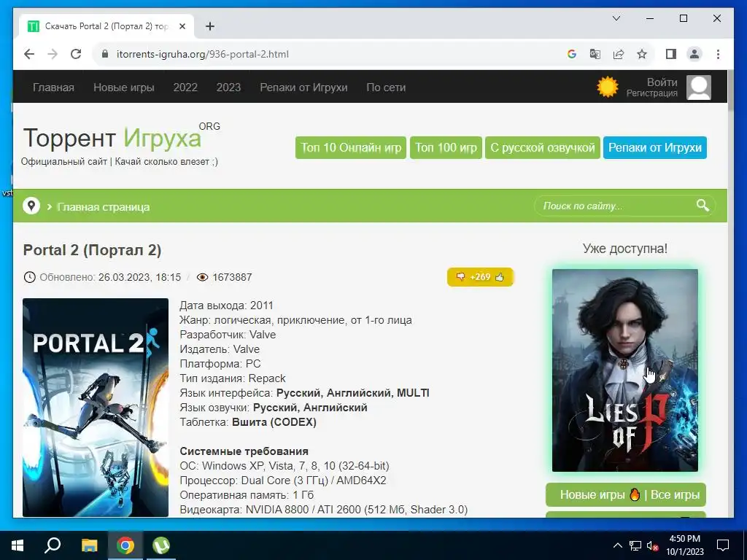Click the Обновлено: 26.03.2023, 18:15 text
Viewport: 747px width, 560px height.
coord(110,277)
